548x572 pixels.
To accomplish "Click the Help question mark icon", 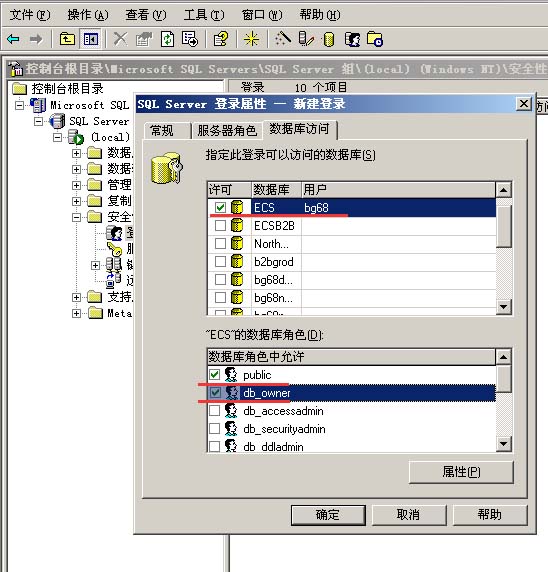I will [221, 39].
